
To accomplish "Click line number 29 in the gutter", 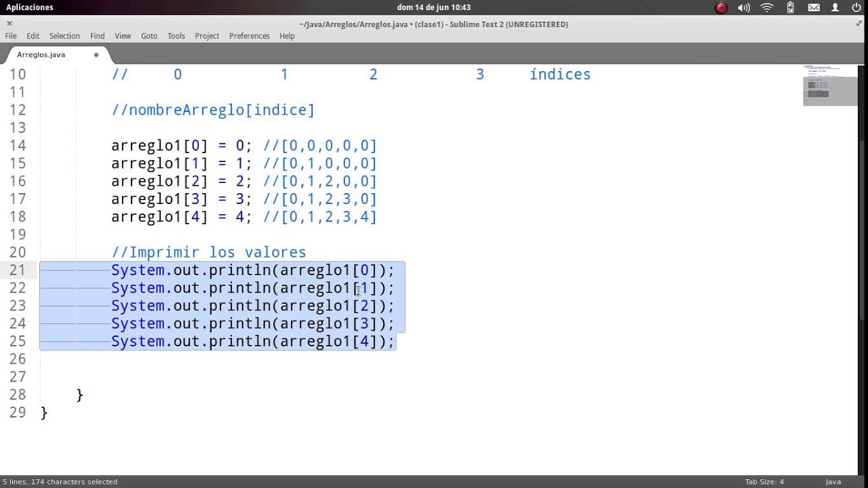I will click(x=18, y=412).
